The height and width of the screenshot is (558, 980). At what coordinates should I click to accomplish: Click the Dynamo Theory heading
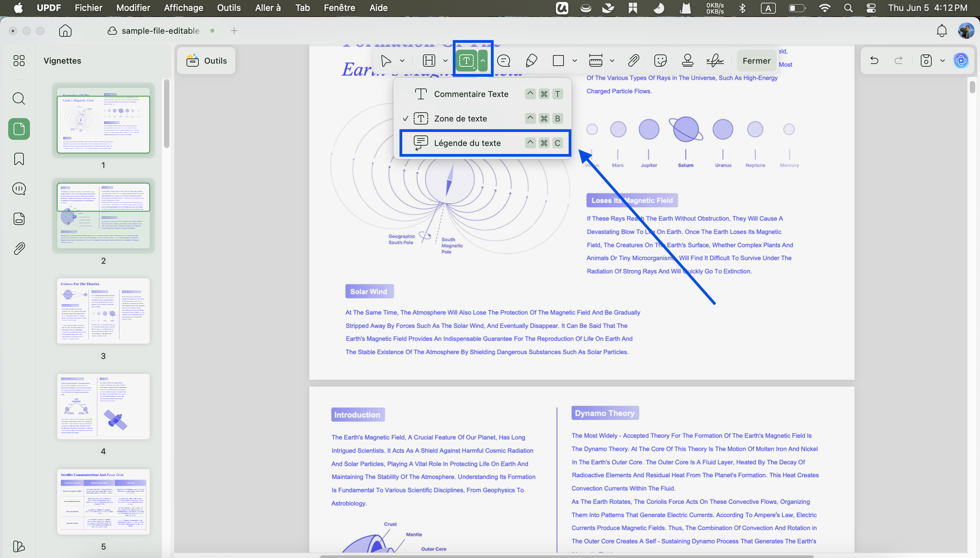click(x=605, y=413)
